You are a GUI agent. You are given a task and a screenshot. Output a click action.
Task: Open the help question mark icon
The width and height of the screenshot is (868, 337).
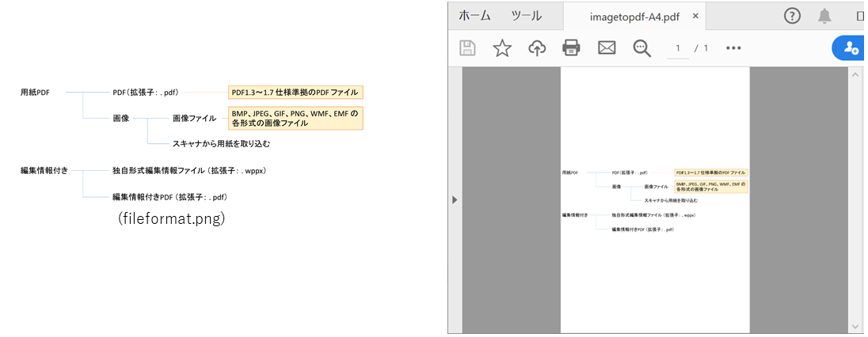point(792,16)
